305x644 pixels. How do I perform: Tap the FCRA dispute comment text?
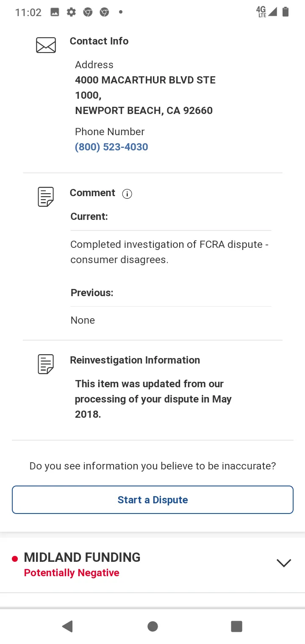[x=169, y=252]
